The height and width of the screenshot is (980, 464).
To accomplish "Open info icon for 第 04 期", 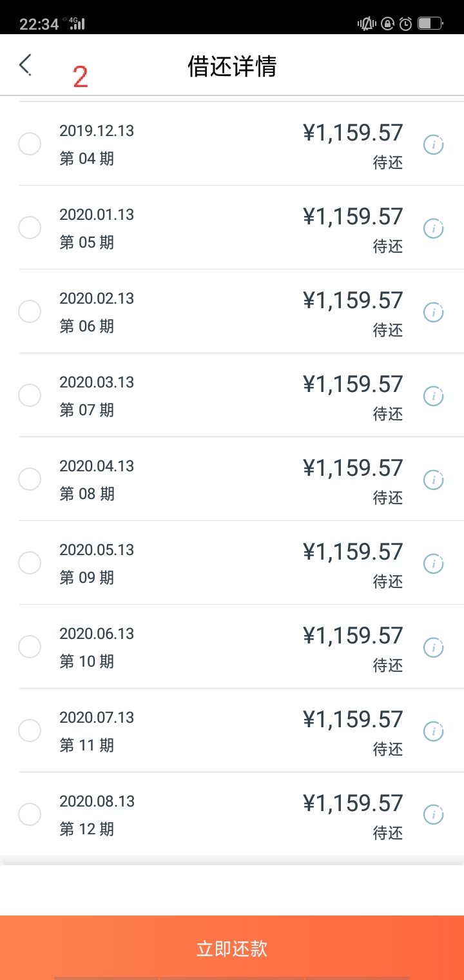I will (433, 145).
